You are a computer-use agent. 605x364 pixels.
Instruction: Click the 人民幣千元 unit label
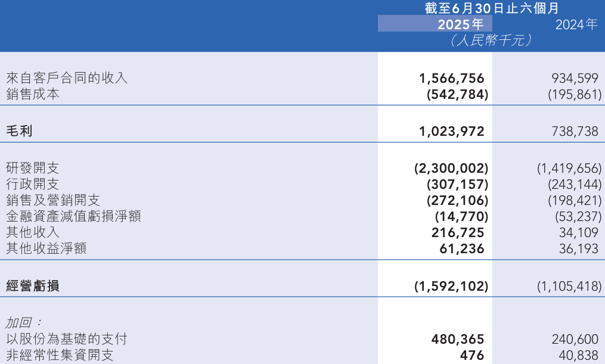point(491,41)
